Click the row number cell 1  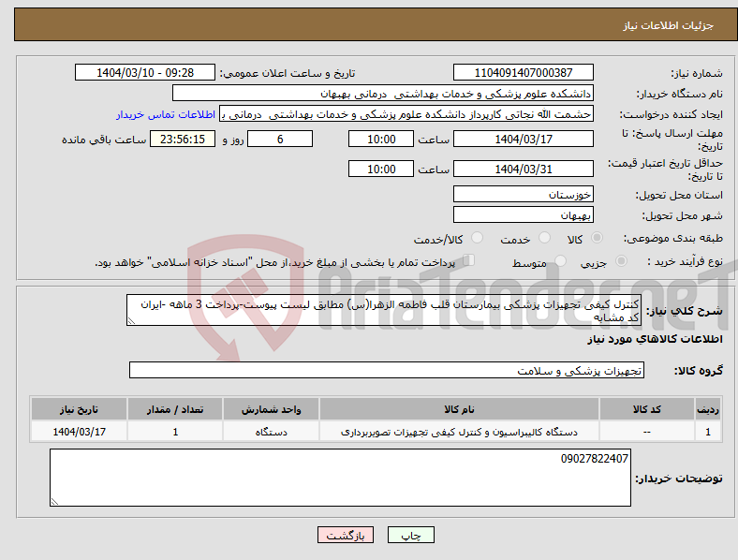tap(708, 432)
